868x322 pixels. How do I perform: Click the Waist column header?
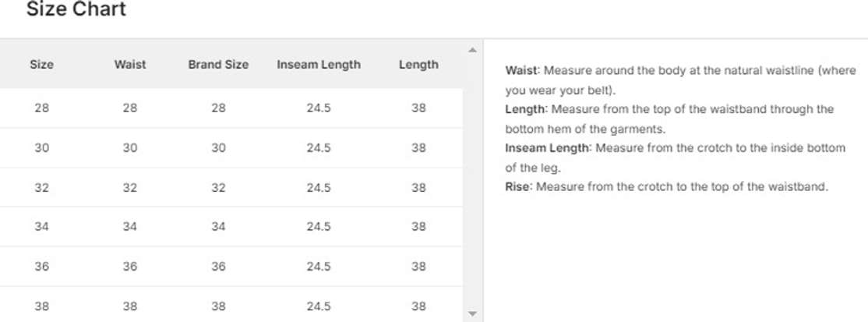[130, 65]
